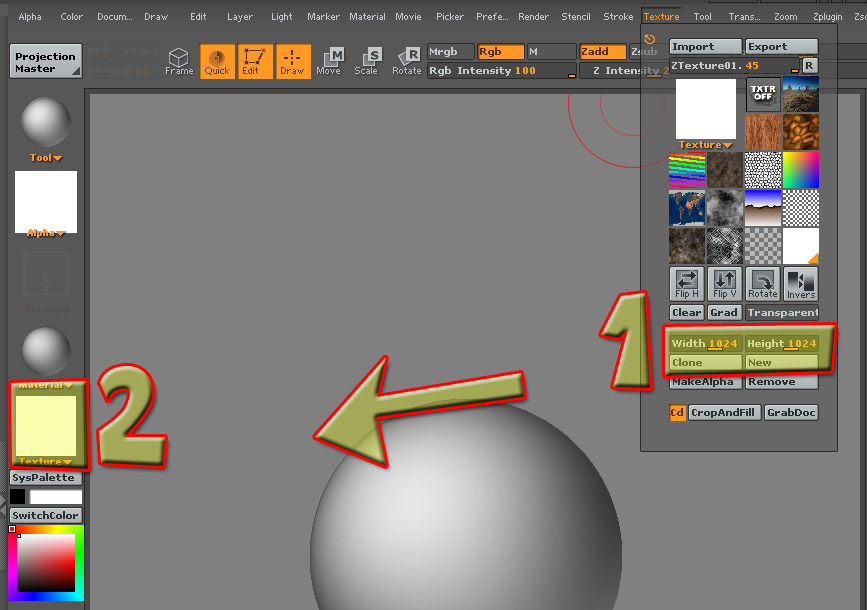Toggle the Zadd sculpt mode

(603, 52)
